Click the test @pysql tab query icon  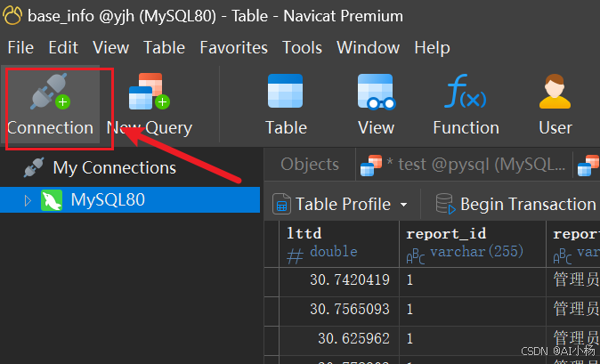371,166
